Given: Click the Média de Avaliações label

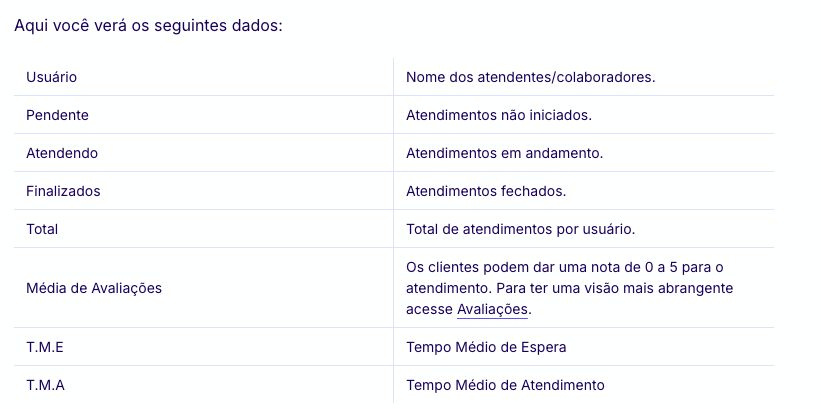Looking at the screenshot, I should [x=94, y=288].
